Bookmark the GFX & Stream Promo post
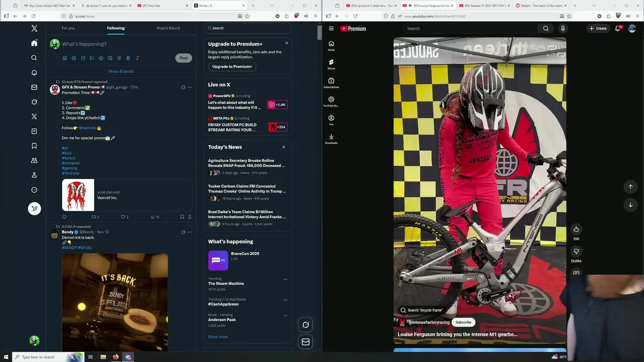The width and height of the screenshot is (644, 362). 182,217
